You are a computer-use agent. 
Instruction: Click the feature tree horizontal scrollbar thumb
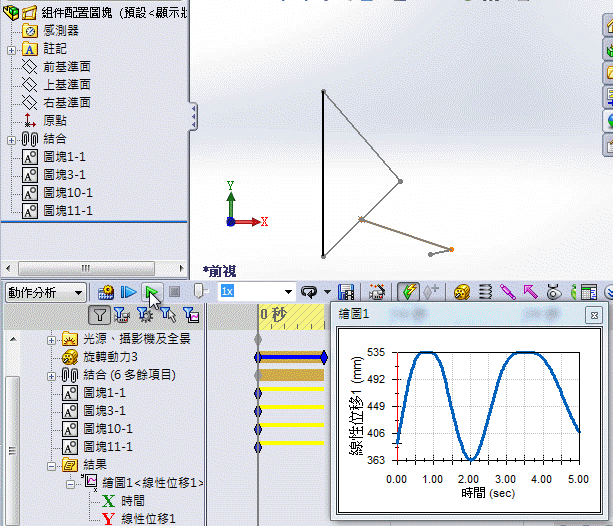[86, 268]
